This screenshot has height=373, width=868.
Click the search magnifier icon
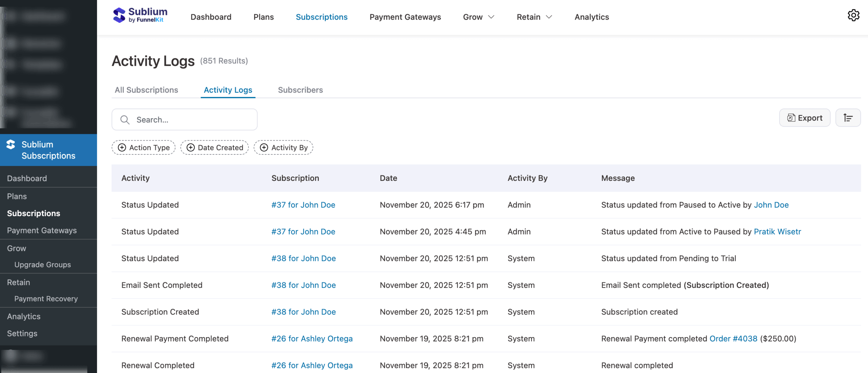124,120
